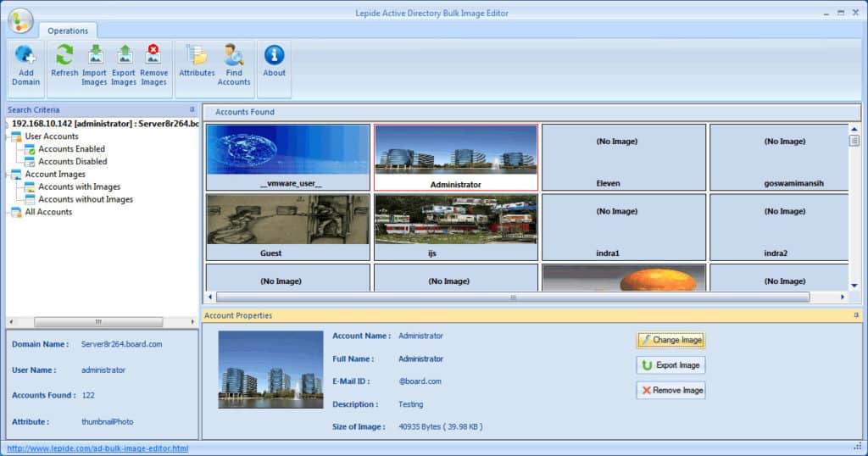Click the Accounts Disabled icon
The width and height of the screenshot is (868, 456).
[x=30, y=162]
